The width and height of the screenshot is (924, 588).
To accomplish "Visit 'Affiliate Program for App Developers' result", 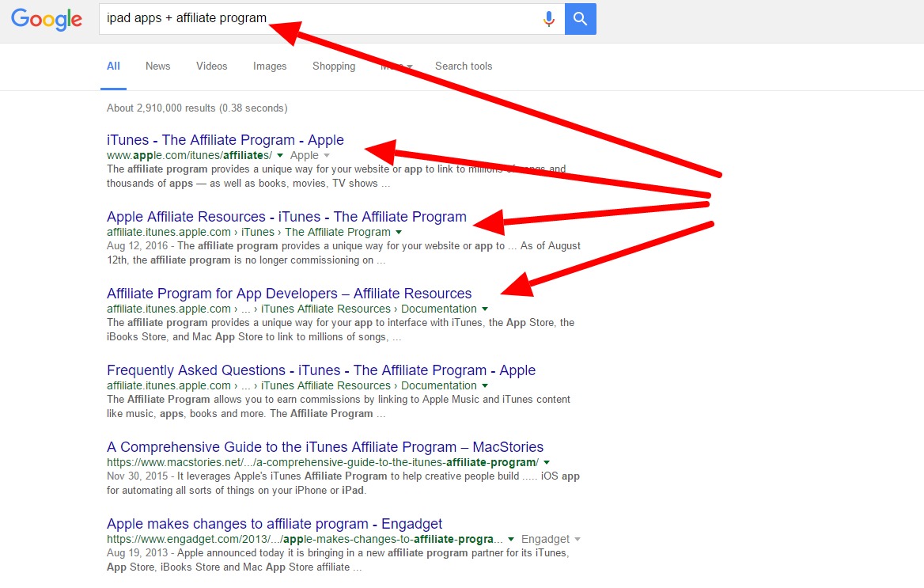I will pos(290,293).
